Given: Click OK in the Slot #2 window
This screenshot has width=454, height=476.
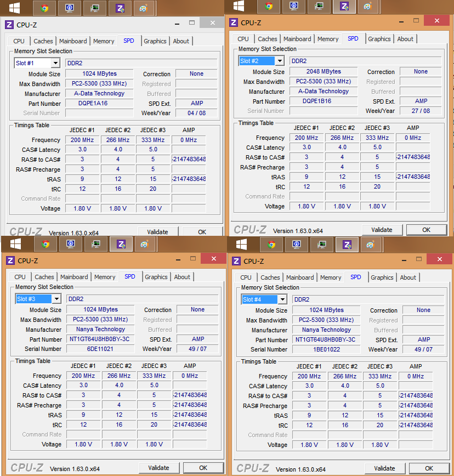Looking at the screenshot, I should tap(427, 230).
